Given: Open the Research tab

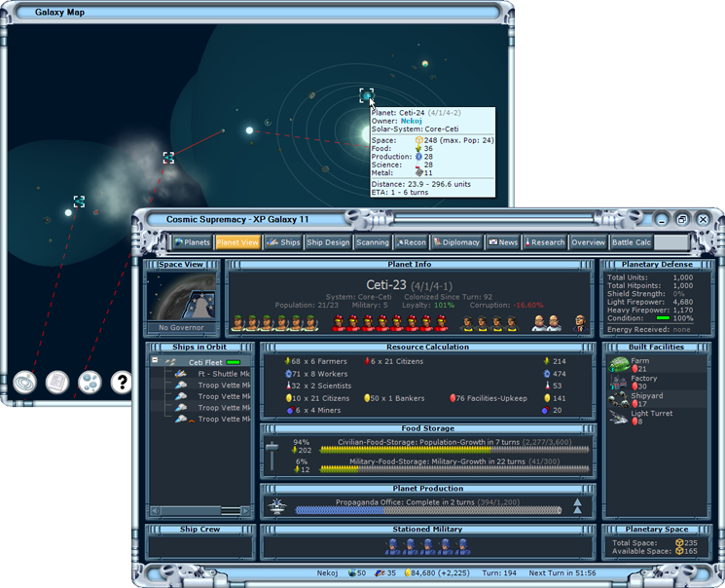Looking at the screenshot, I should pos(544,242).
